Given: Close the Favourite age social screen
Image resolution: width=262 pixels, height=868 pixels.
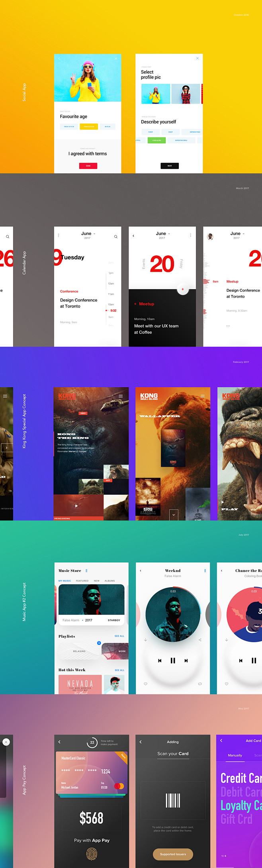Looking at the screenshot, I should [x=116, y=59].
